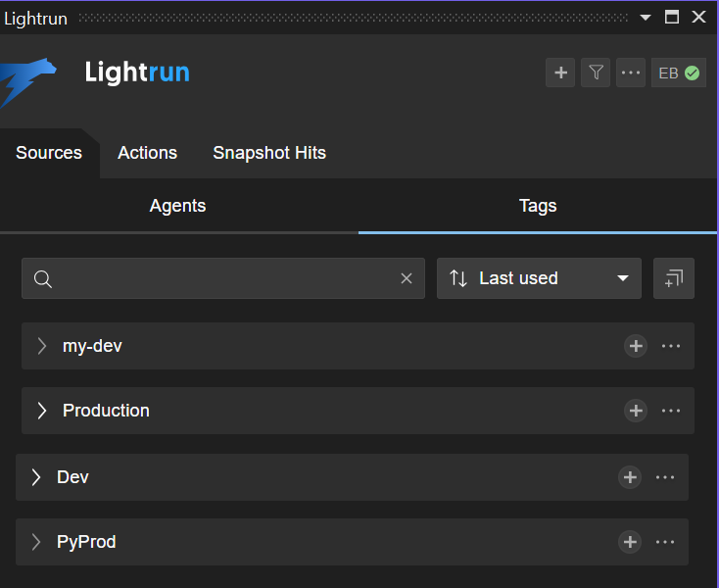
Task: Select the Agents sub-tab
Action: pyautogui.click(x=177, y=206)
